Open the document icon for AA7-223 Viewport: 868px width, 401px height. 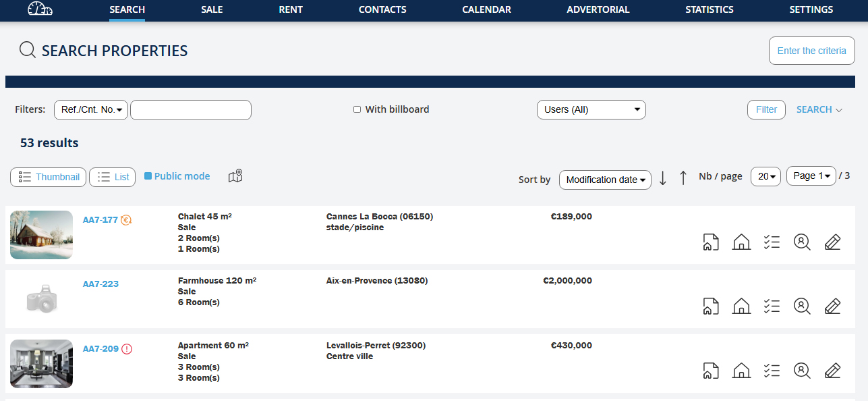pyautogui.click(x=711, y=306)
